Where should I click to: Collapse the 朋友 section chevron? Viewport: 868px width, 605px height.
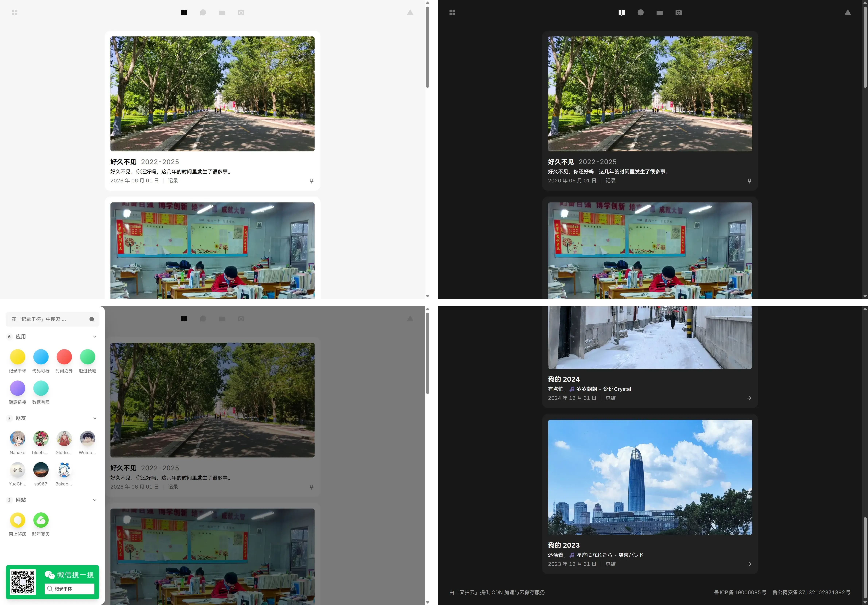94,418
